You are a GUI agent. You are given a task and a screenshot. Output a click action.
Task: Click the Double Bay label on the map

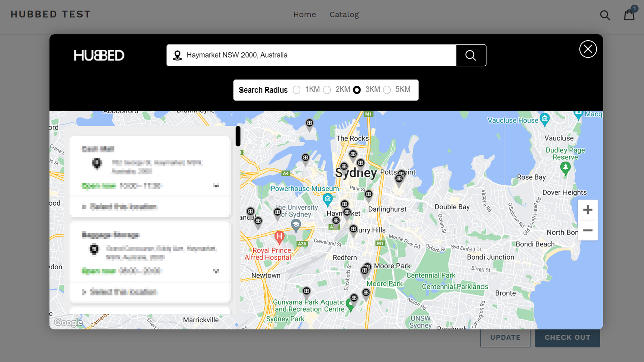[452, 207]
